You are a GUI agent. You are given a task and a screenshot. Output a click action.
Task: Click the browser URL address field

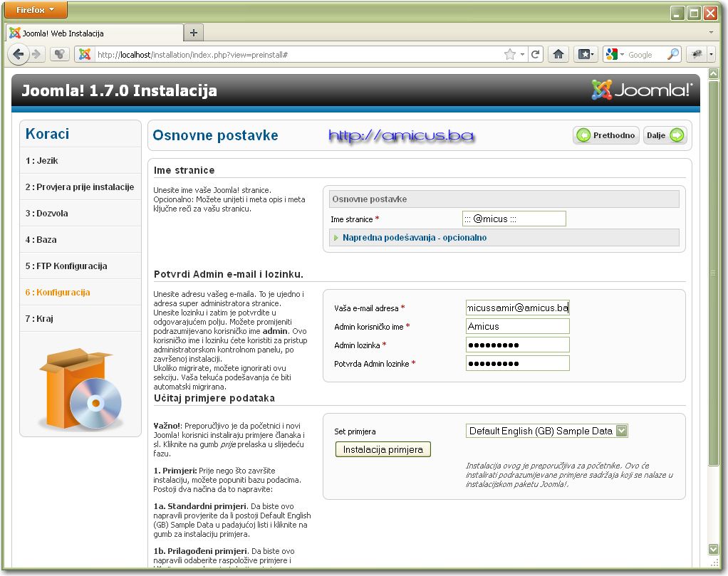[x=297, y=55]
